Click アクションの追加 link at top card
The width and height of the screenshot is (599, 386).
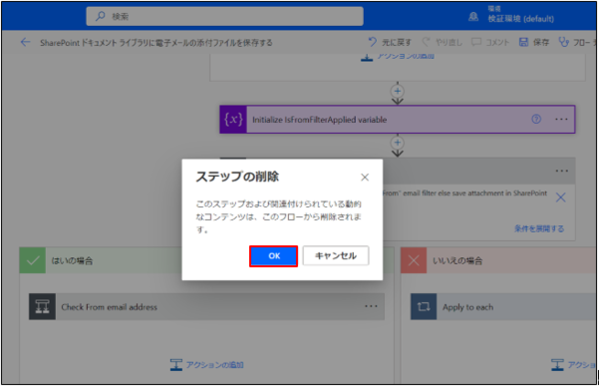point(397,57)
